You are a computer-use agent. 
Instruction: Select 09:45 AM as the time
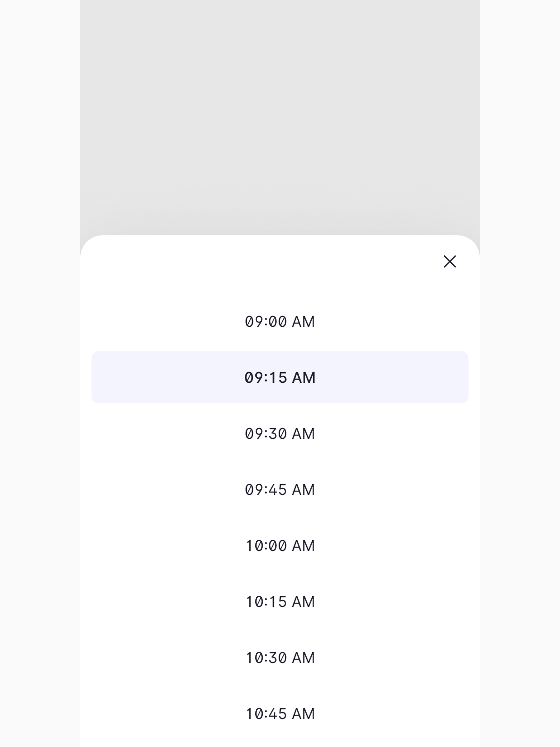(x=280, y=490)
